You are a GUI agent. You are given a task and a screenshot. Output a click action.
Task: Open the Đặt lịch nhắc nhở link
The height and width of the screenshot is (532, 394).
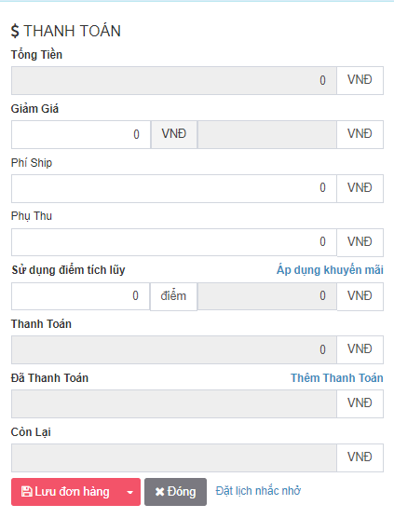(x=258, y=491)
